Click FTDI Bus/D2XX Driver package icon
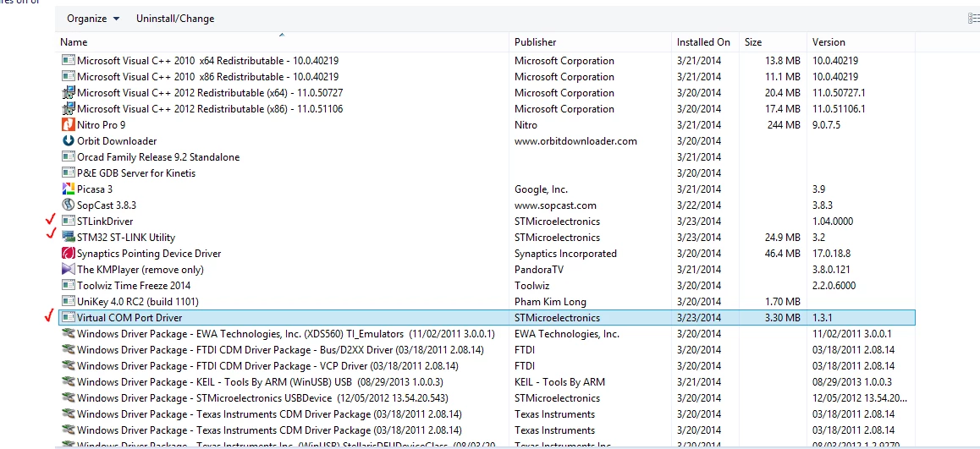Viewport: 980px width, 449px height. point(68,350)
